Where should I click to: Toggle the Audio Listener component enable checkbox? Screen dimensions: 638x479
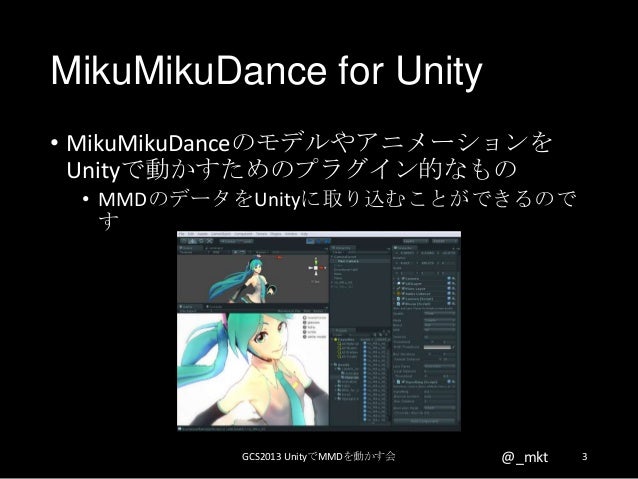(x=403, y=294)
